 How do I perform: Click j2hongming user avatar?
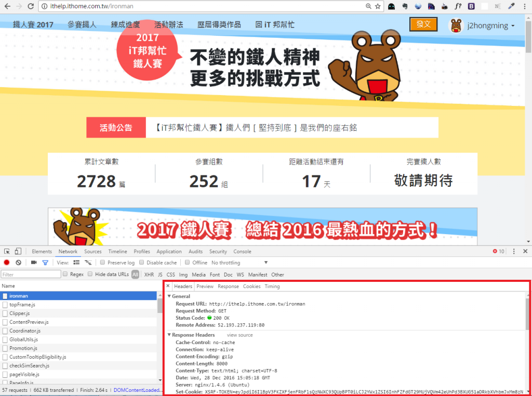click(x=456, y=25)
